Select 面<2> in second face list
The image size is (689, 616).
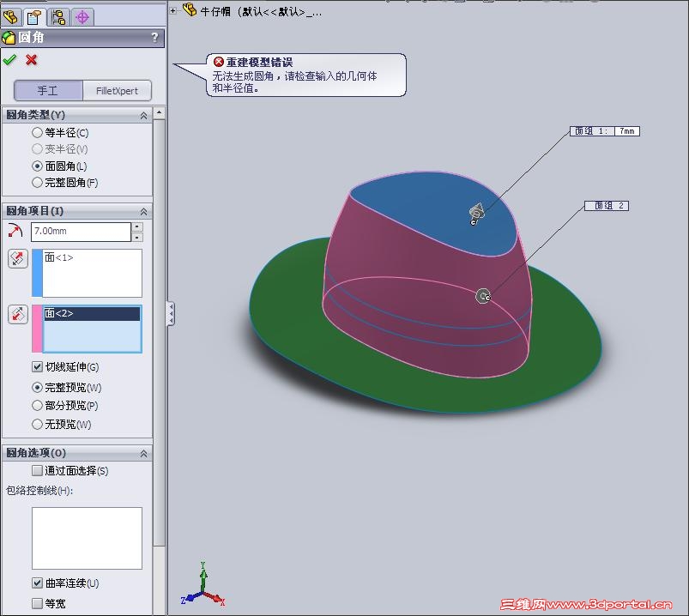click(92, 314)
